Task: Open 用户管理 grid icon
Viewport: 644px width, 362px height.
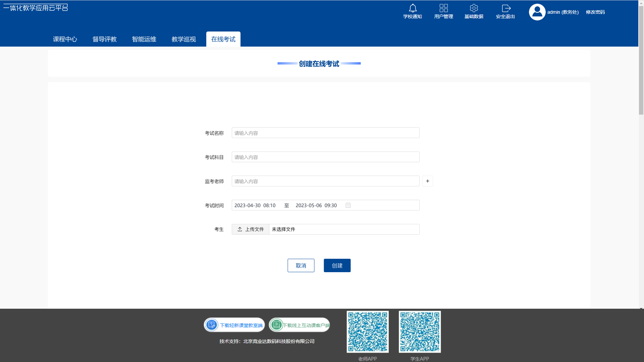Action: (443, 8)
